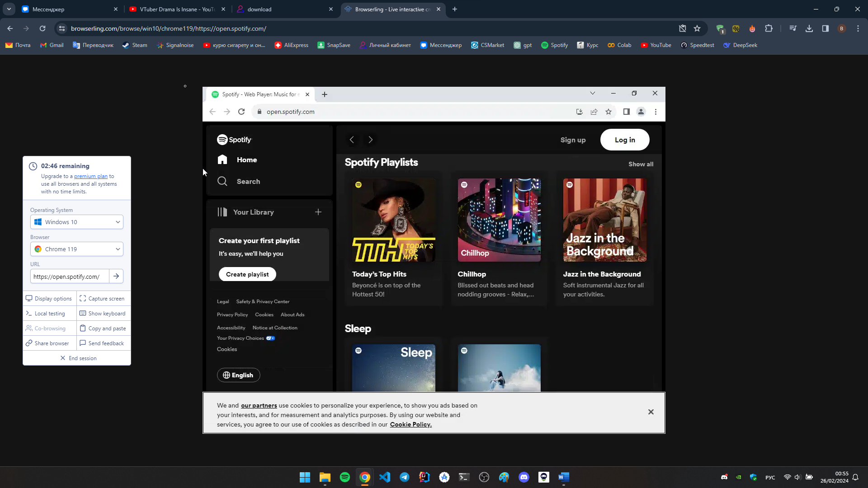Open the Notice at Collection link
Screen dimensions: 868x488
[275, 328]
